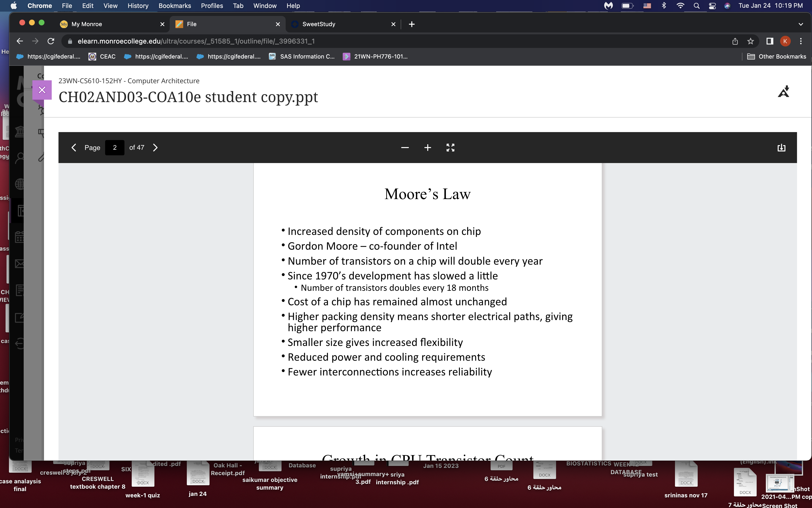Close the My Monroe tab

pyautogui.click(x=162, y=24)
